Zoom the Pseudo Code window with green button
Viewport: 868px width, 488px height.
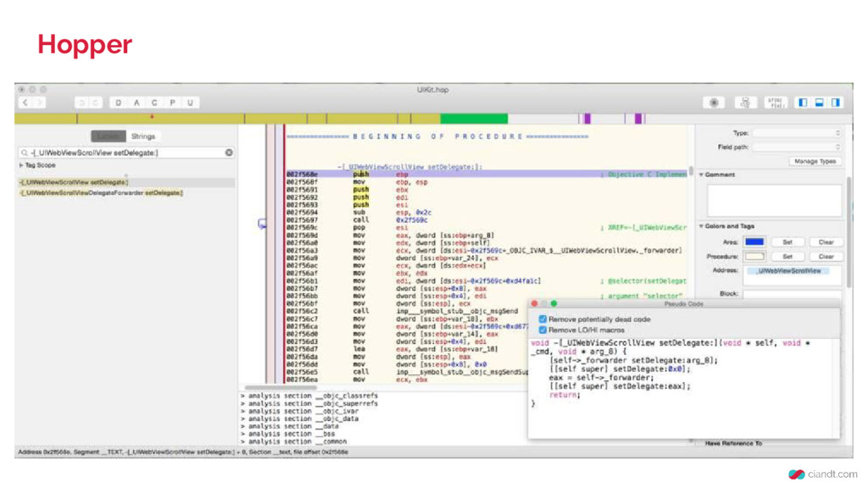[x=554, y=304]
